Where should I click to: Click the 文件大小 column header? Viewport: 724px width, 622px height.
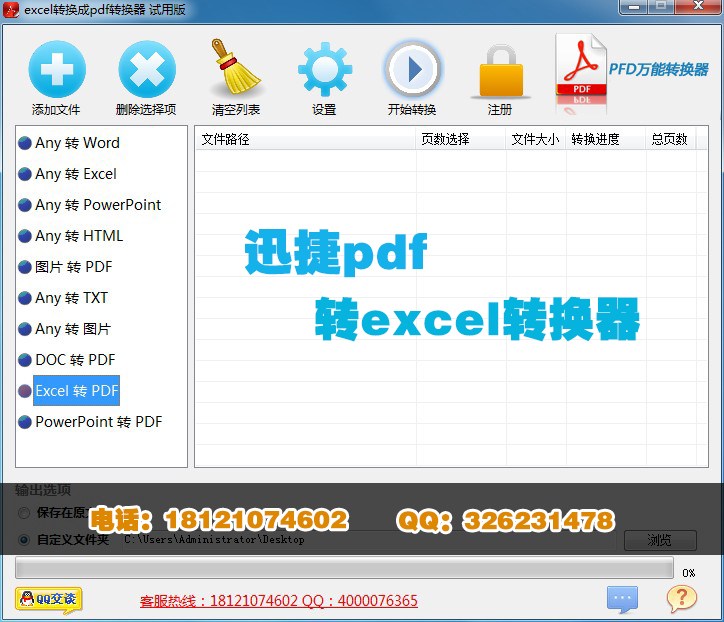[x=536, y=139]
